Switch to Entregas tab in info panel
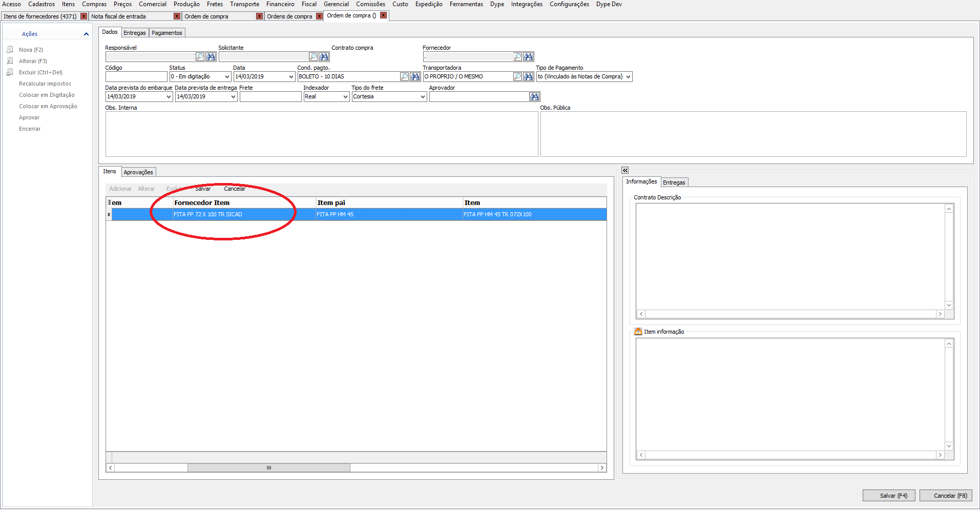The image size is (980, 510). point(674,182)
